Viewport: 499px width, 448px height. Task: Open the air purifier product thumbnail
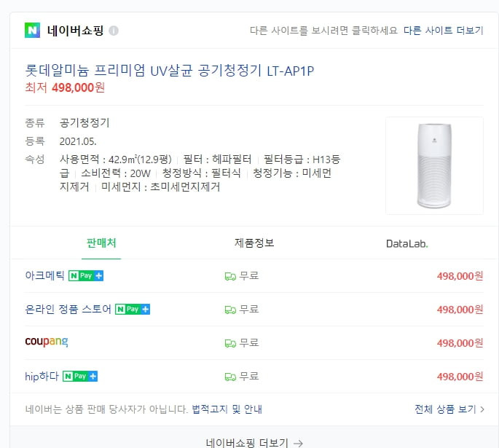coord(434,166)
